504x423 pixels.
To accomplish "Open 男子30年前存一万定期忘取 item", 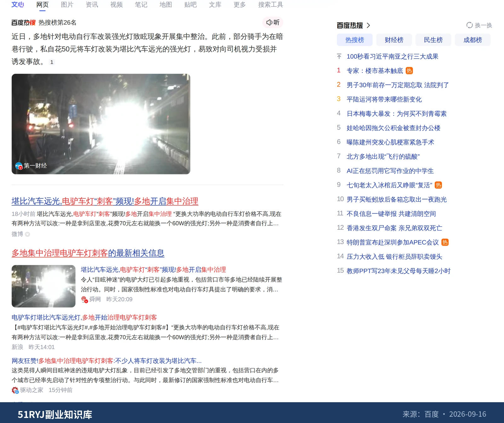I will point(398,85).
